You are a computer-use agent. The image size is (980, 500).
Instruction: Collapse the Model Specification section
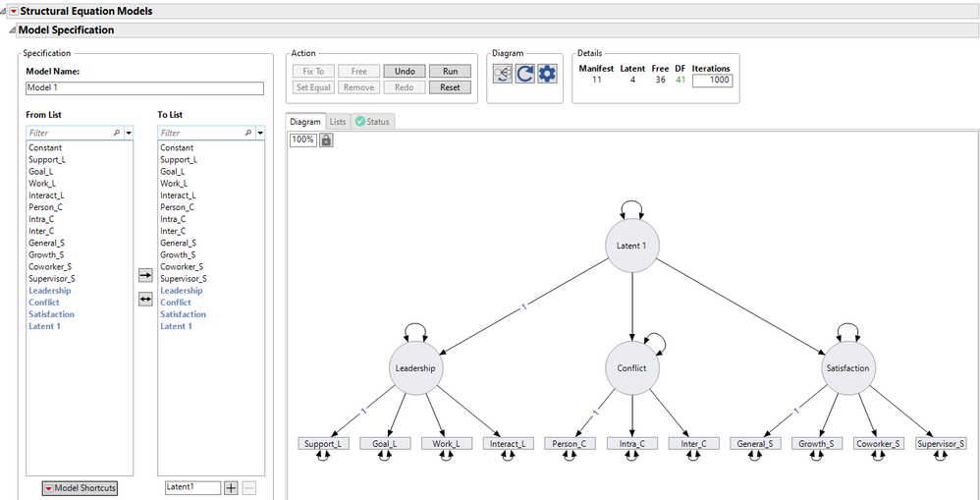coord(12,30)
